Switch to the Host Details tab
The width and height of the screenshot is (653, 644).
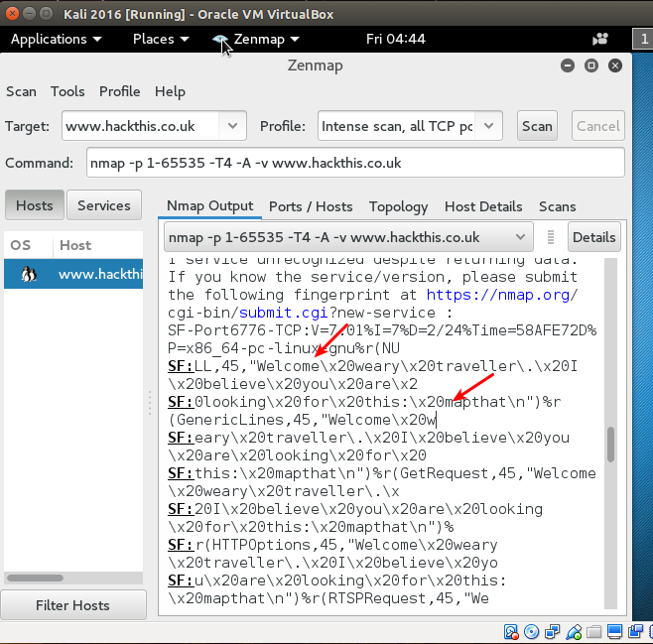click(483, 206)
